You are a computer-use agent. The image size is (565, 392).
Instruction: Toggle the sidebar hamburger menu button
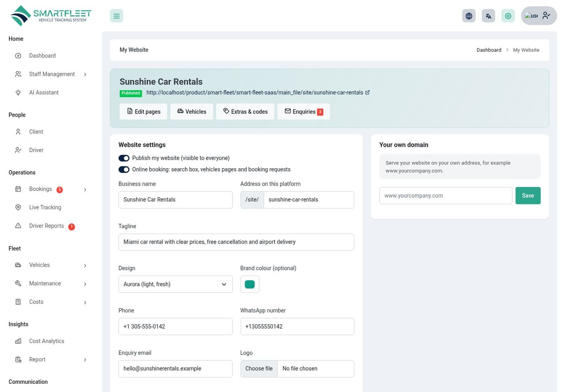click(116, 16)
